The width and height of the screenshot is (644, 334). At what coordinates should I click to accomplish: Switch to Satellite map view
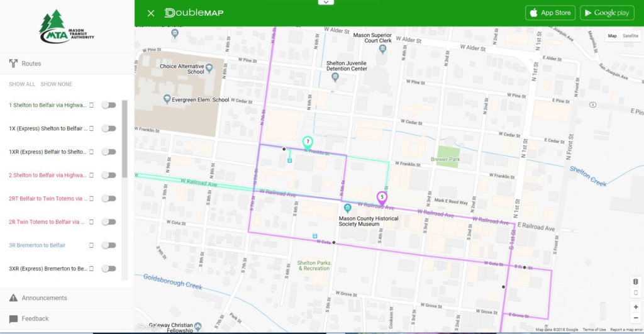coord(630,36)
